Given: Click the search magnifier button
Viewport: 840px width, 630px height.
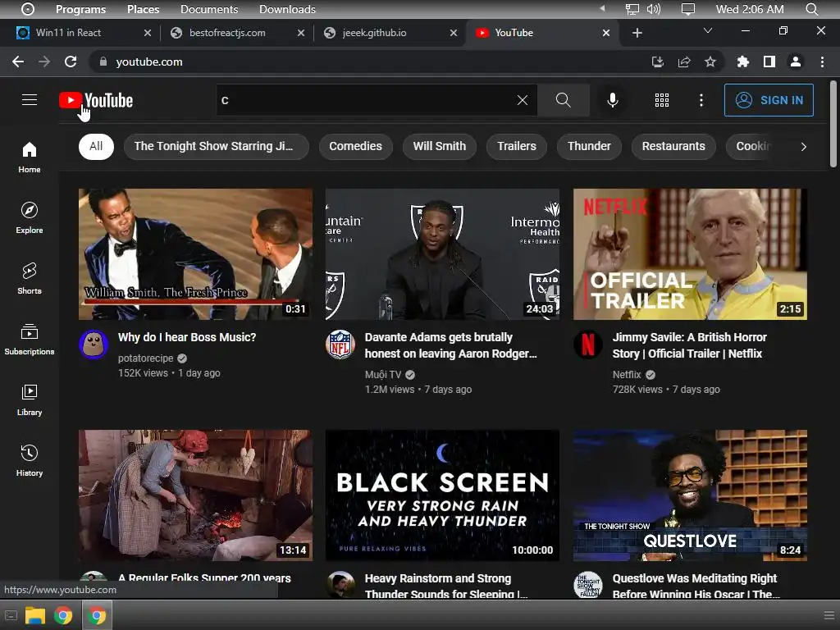Looking at the screenshot, I should click(563, 100).
